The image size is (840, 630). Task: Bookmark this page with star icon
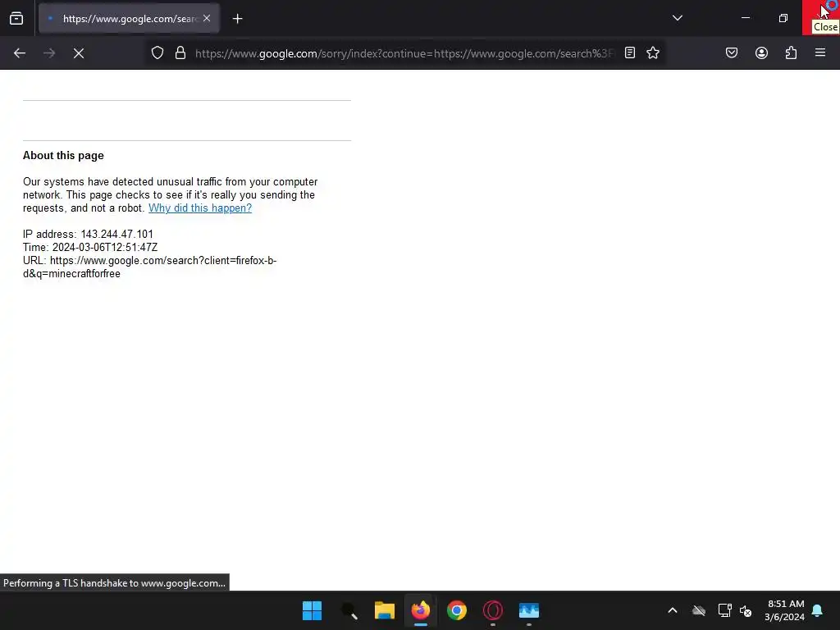(x=652, y=53)
